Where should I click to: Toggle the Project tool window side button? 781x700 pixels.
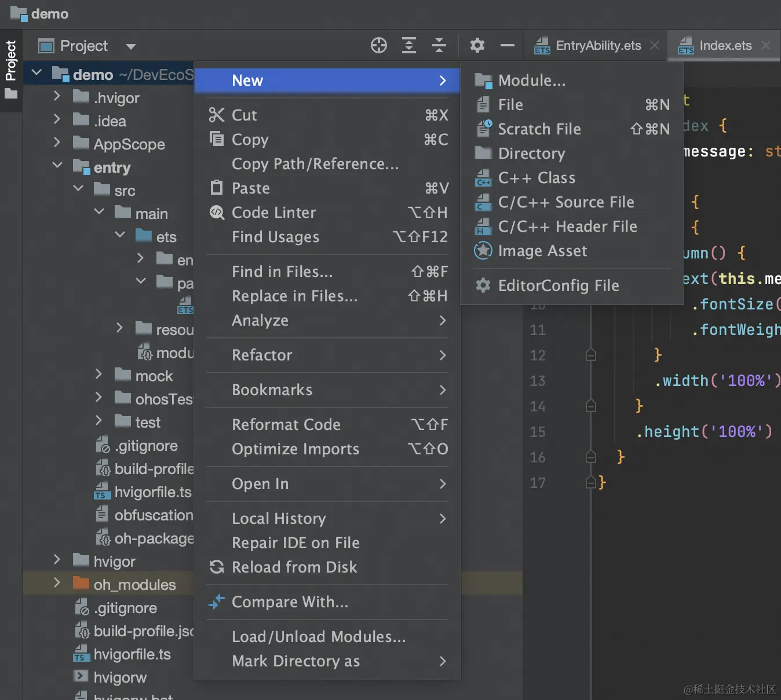pyautogui.click(x=11, y=70)
